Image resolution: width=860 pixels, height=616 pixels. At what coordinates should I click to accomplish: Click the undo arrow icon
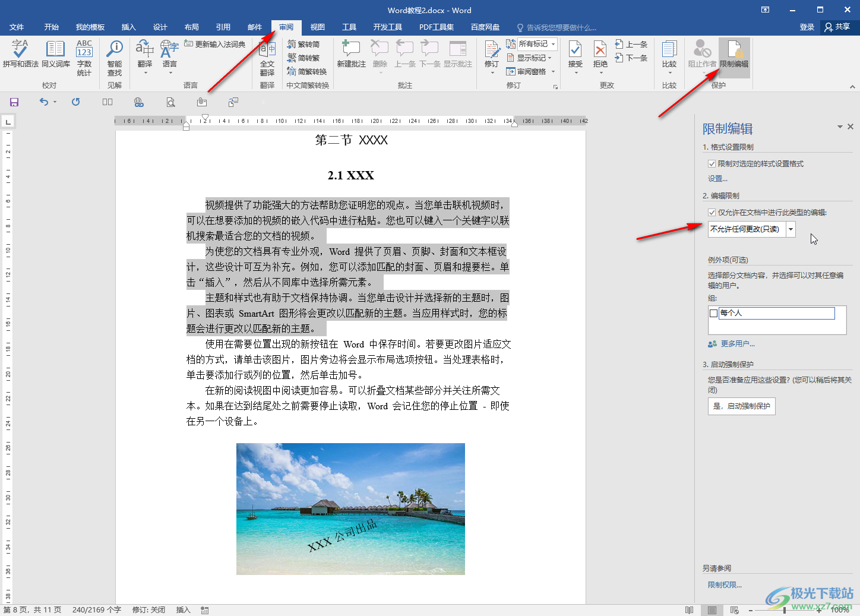click(x=43, y=102)
